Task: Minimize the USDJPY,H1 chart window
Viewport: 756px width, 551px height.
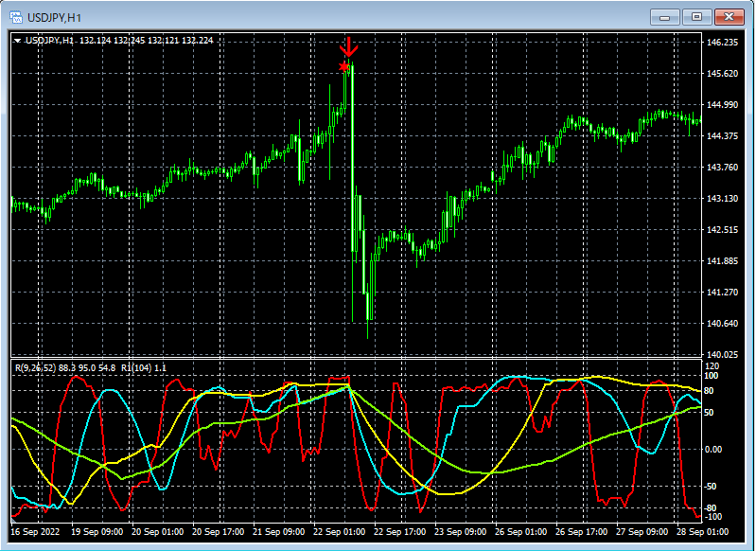Action: click(665, 17)
